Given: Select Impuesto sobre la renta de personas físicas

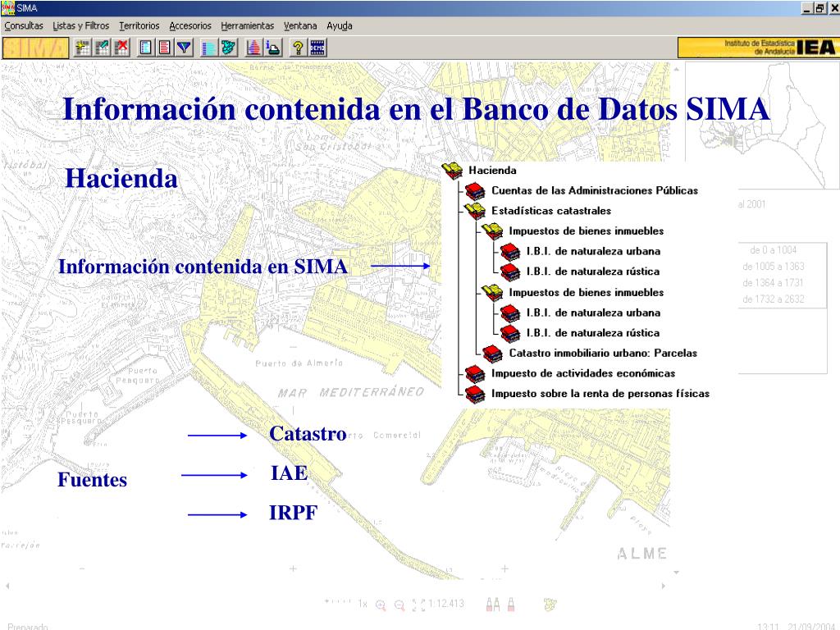Looking at the screenshot, I should pyautogui.click(x=600, y=394).
